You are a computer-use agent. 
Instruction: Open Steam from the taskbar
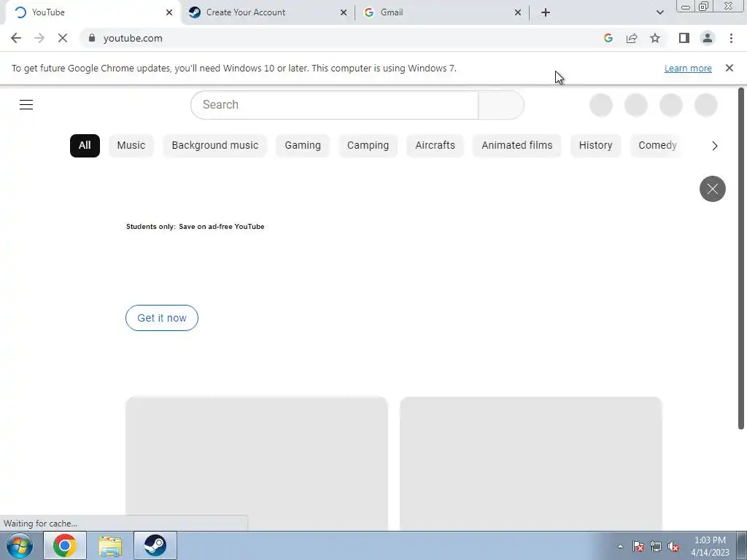(155, 545)
